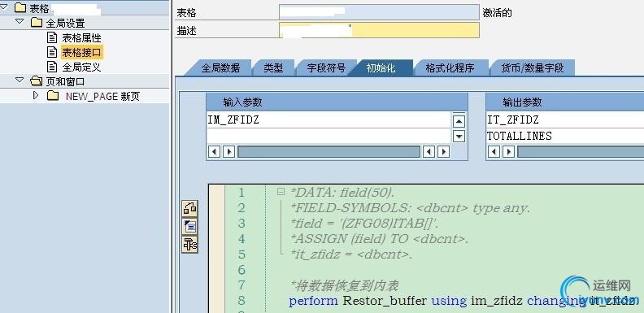Select 全局定义 in the tree

81,67
